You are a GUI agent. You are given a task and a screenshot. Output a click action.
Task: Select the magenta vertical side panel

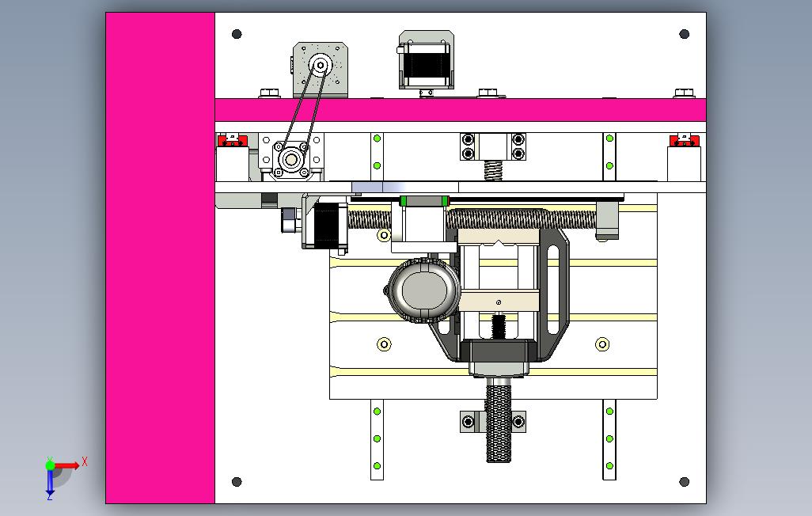coord(160,258)
